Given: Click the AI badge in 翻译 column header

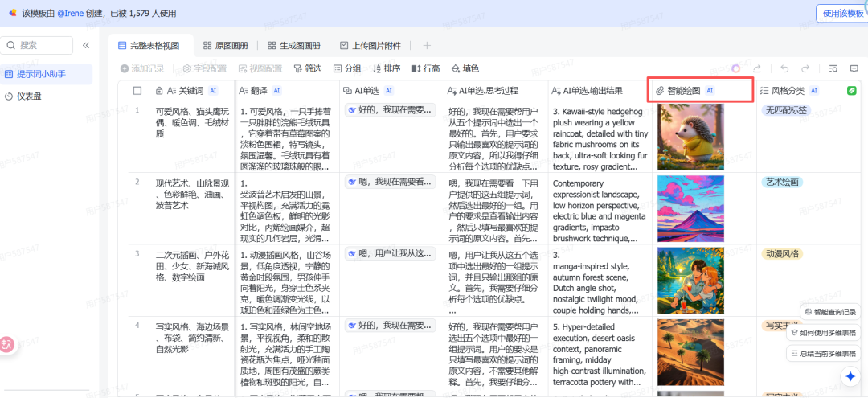Looking at the screenshot, I should (276, 90).
